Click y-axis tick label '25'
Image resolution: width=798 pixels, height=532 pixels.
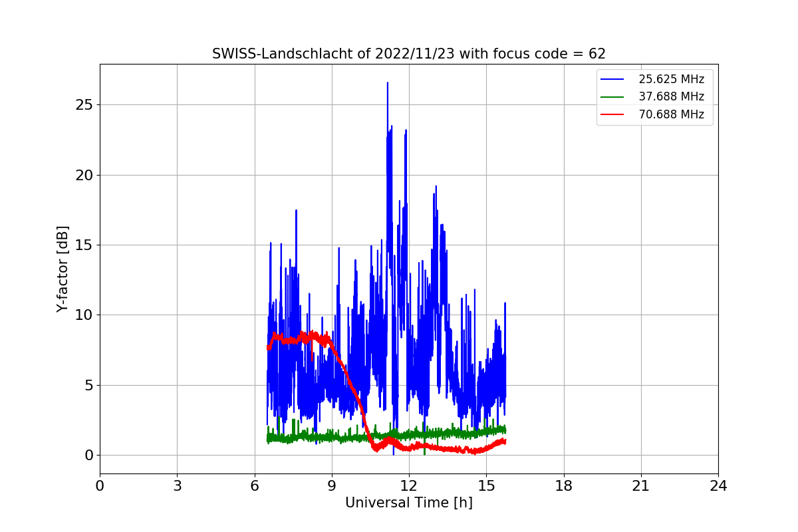[85, 105]
